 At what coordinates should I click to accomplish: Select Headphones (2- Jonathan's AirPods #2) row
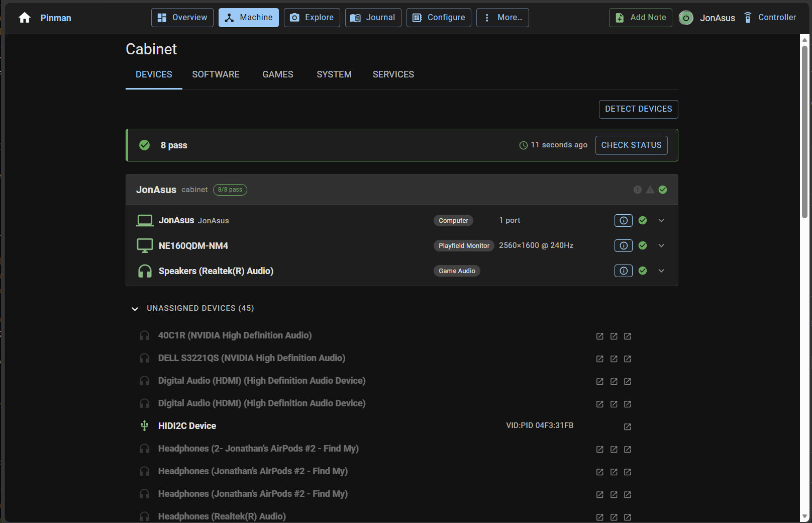[385, 449]
